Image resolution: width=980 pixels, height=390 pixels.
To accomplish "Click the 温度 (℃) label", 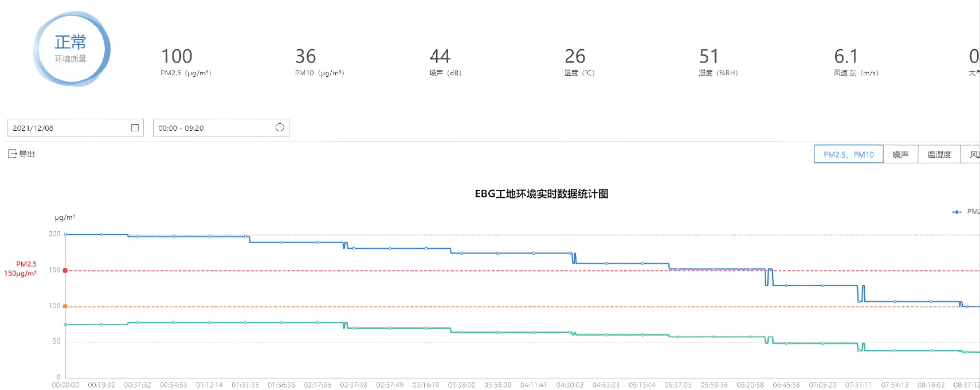I will [579, 73].
